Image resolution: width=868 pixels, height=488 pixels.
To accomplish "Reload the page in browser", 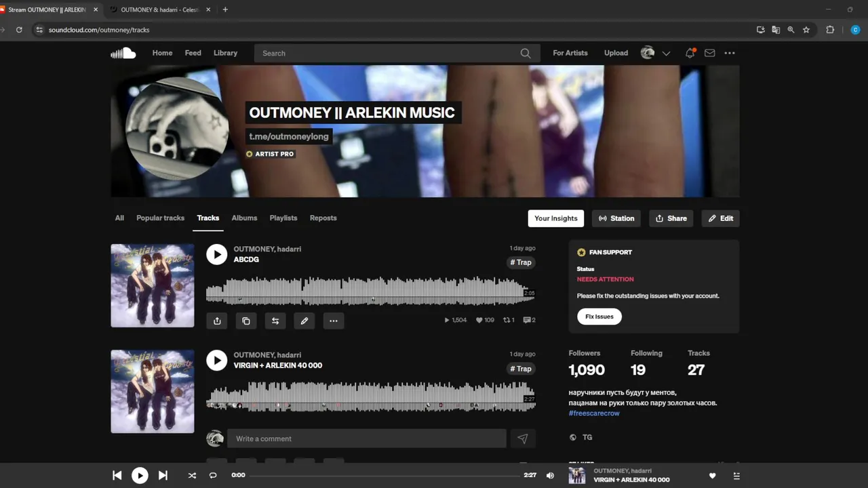I will [x=19, y=30].
